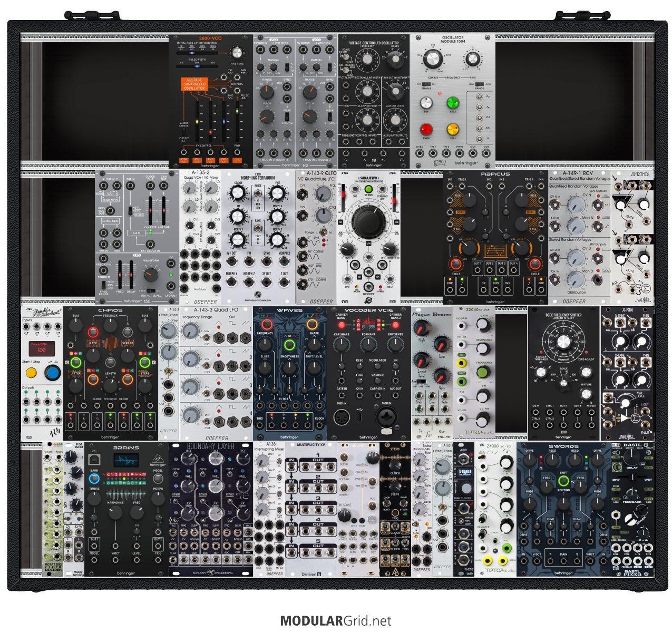Click the KYBD input jack on Oscillator 1004
The width and height of the screenshot is (672, 632).
pos(420,153)
